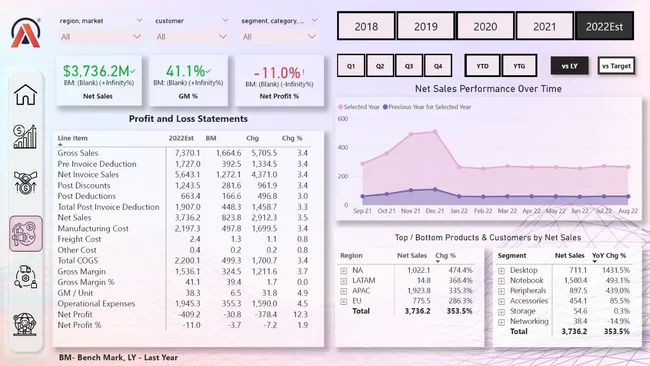Click Previous Year legend color marker
The image size is (650, 366).
tap(385, 107)
